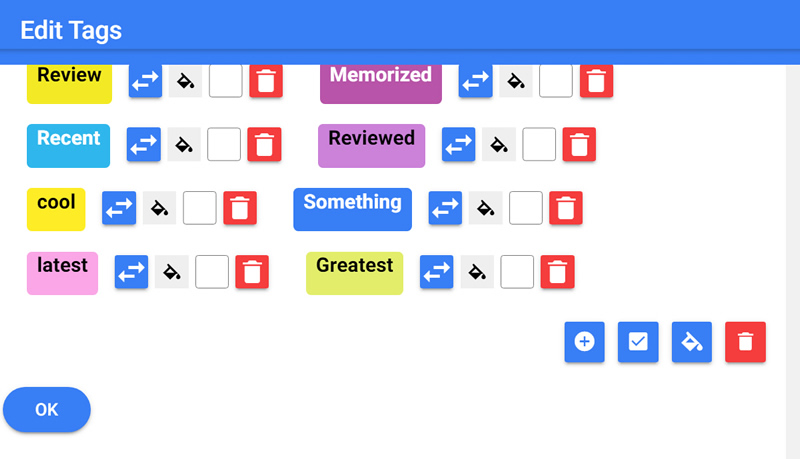Delete all selected tags from bottom toolbar

point(745,342)
